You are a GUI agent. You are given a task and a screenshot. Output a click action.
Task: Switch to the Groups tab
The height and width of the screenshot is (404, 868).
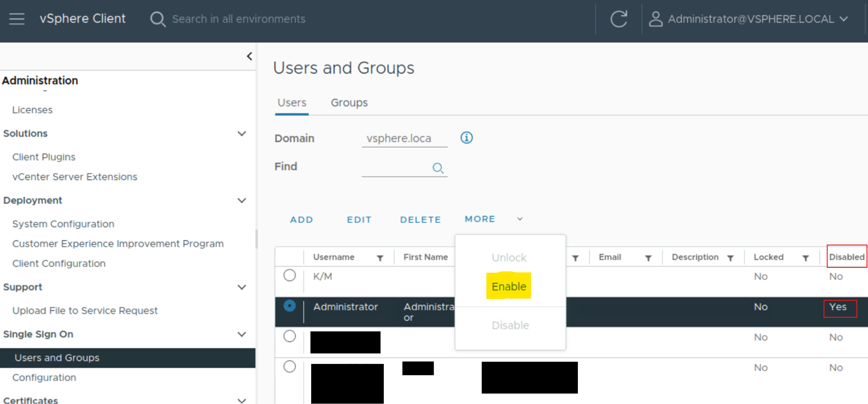coord(349,103)
